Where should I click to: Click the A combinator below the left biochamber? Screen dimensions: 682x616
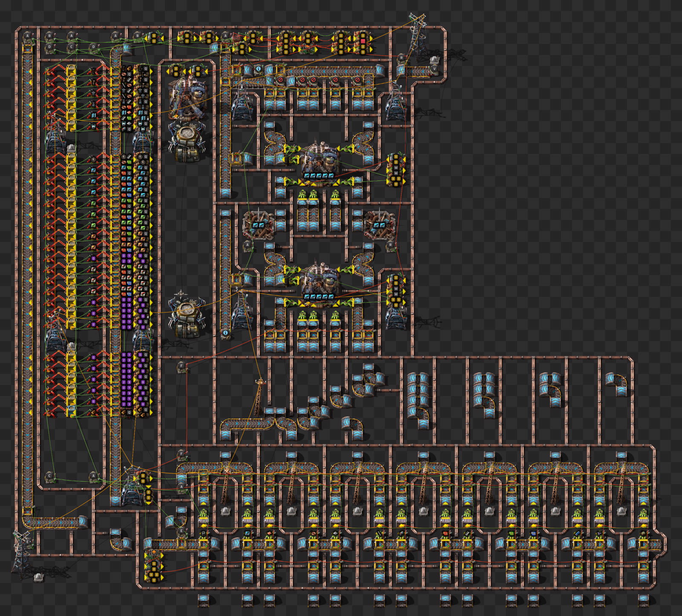pyautogui.click(x=247, y=246)
